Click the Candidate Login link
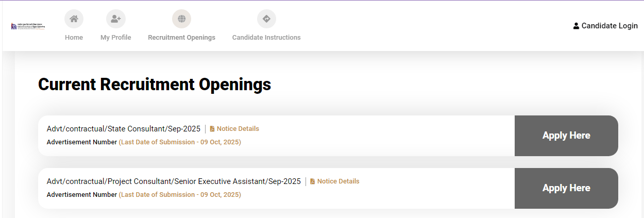This screenshot has width=644, height=218. [609, 26]
